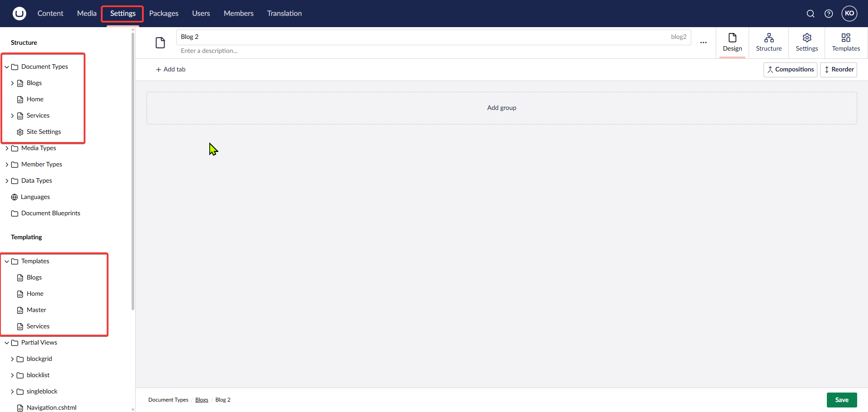The height and width of the screenshot is (412, 868).
Task: Open the help panel
Action: coord(829,14)
